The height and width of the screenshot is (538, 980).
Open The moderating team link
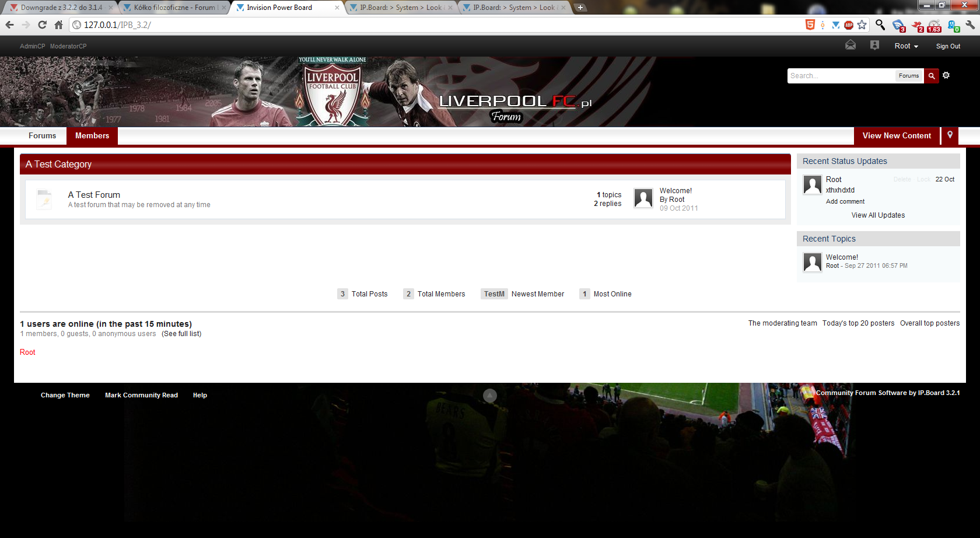(x=782, y=323)
